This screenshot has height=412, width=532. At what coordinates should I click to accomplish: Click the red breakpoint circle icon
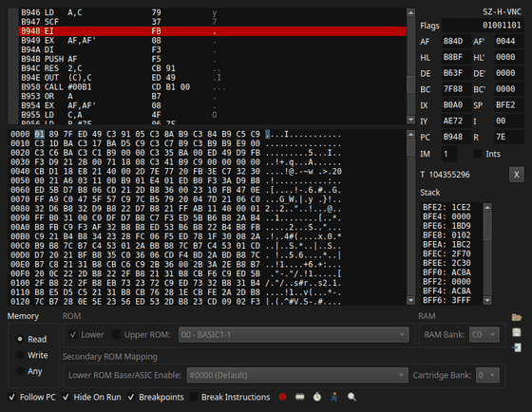[x=282, y=397]
